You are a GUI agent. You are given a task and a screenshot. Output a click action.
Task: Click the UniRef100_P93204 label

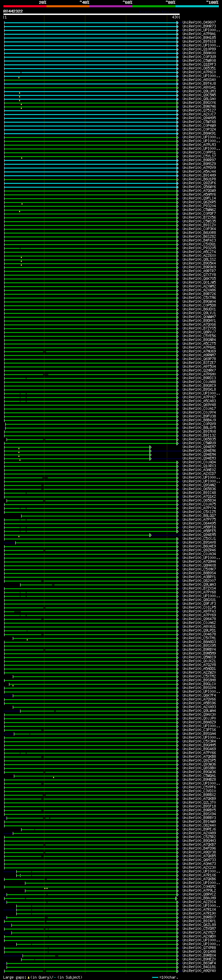199,206
